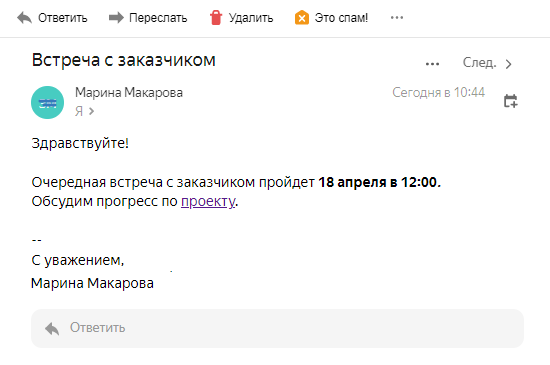This screenshot has height=365, width=550.
Task: Click the forward arrow icon
Action: 116,17
